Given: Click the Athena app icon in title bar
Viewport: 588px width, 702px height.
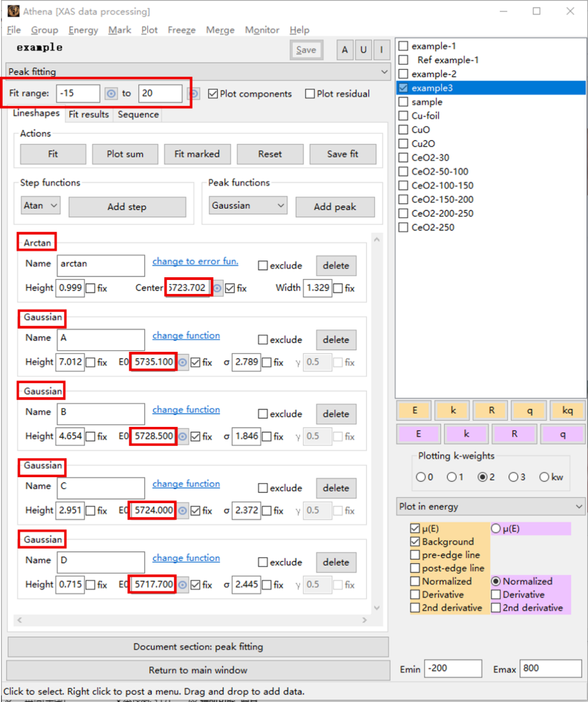Looking at the screenshot, I should coord(13,11).
